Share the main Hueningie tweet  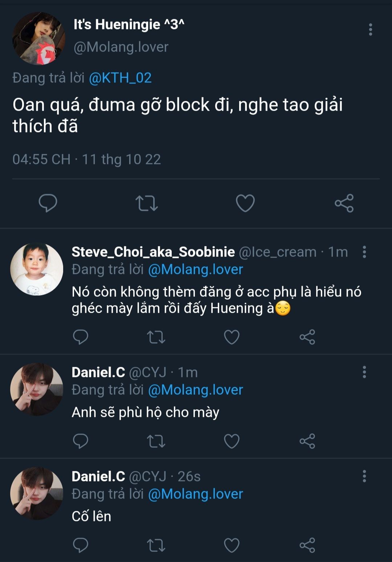[344, 203]
